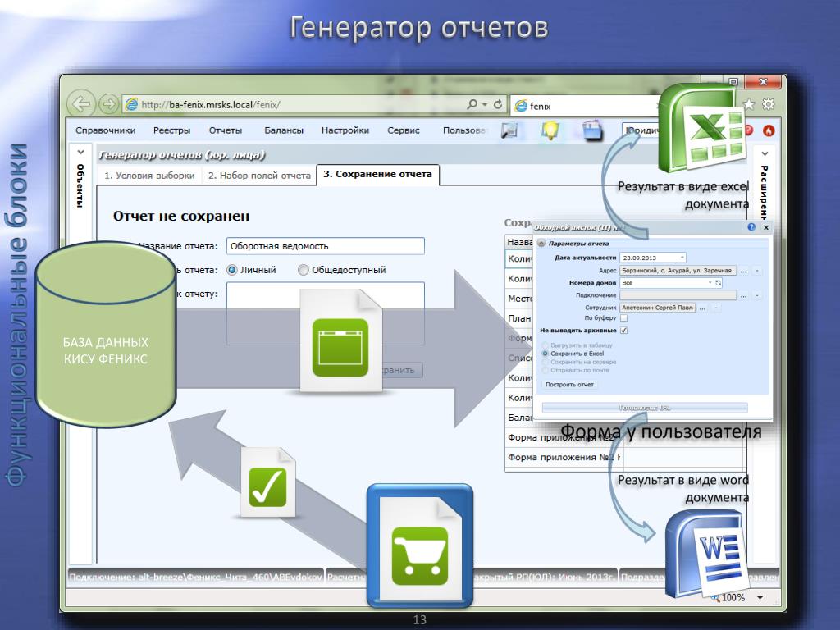
Task: Open the Дата актуальности date dropdown
Action: [x=682, y=258]
